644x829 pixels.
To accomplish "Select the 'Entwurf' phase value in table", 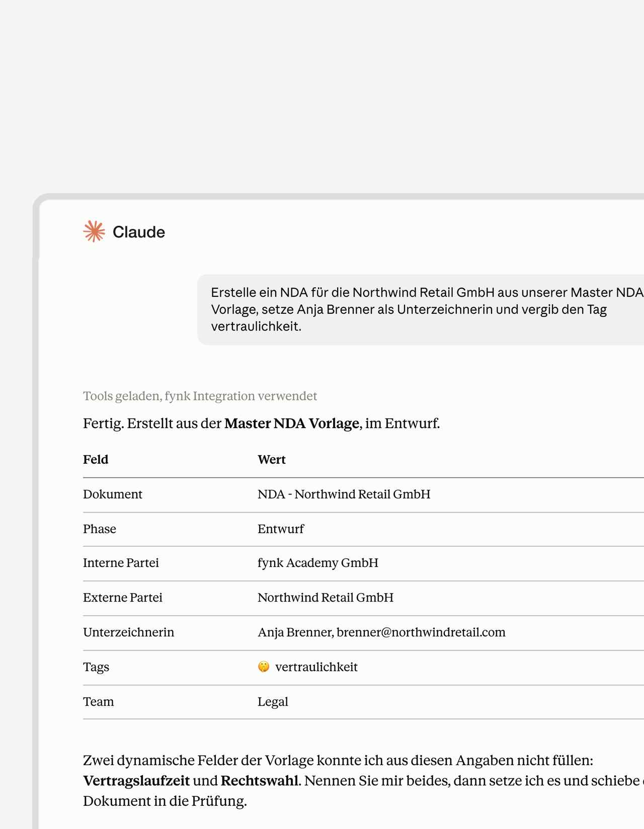I will click(281, 529).
